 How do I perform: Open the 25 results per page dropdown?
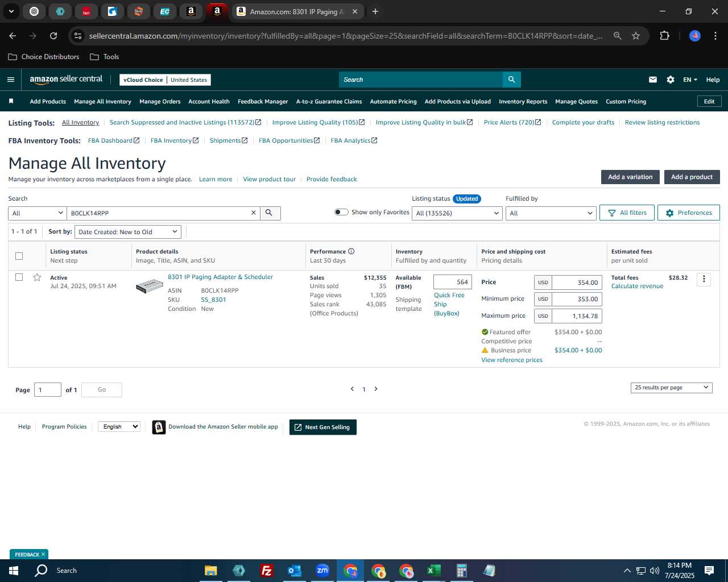671,388
